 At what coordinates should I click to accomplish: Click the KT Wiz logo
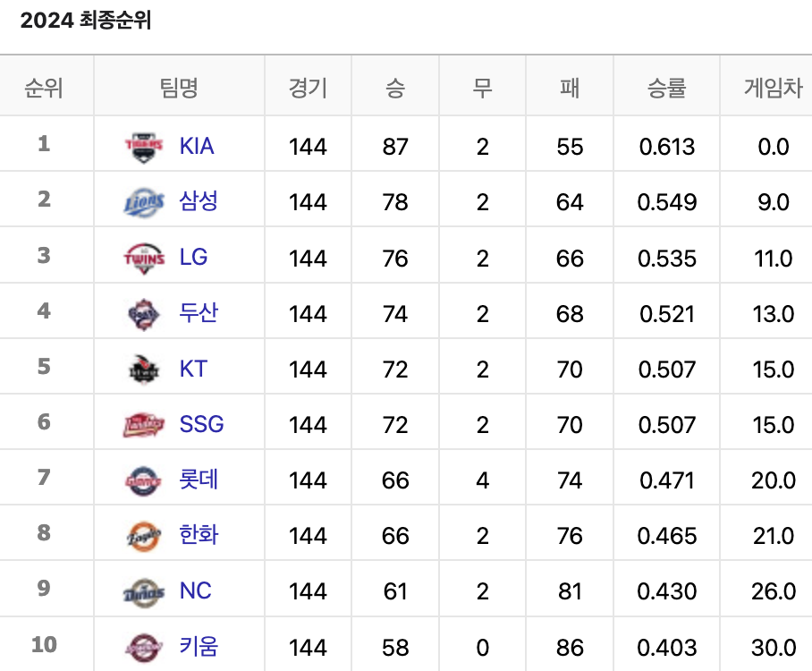(x=144, y=369)
